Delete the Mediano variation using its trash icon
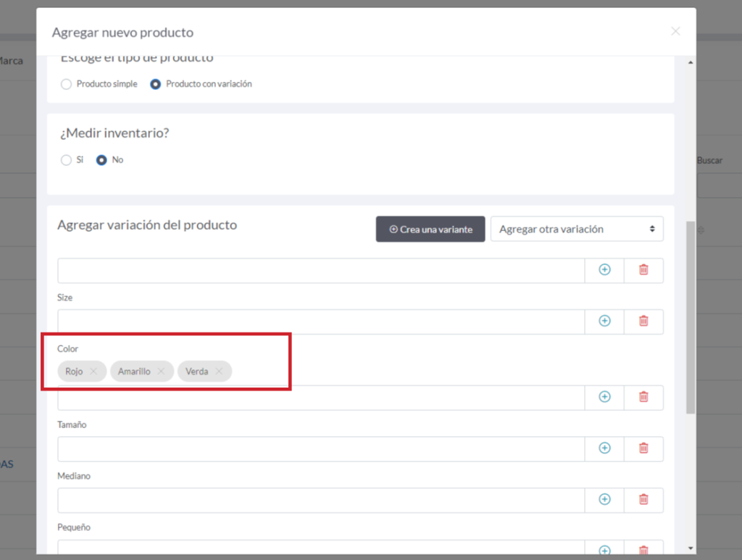 tap(643, 499)
